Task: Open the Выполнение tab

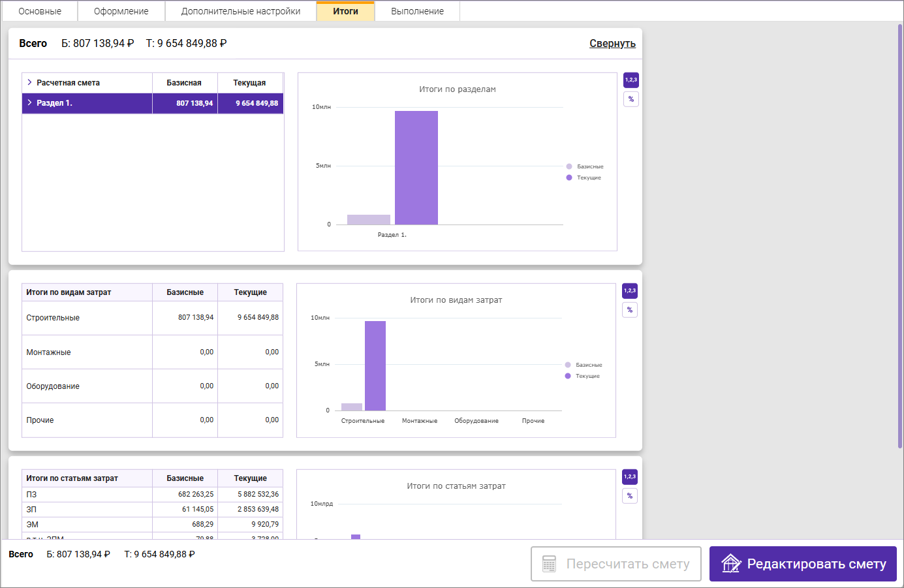Action: 417,11
